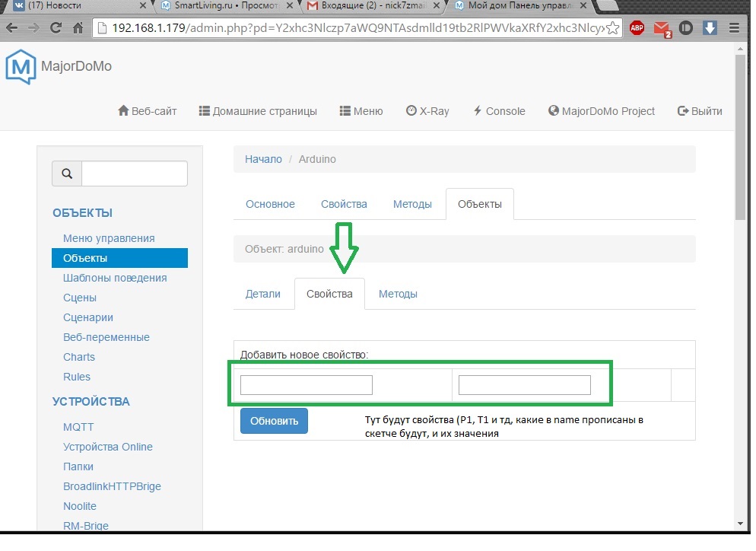The height and width of the screenshot is (551, 756).
Task: Reload the page with refresh icon
Action: tap(56, 28)
